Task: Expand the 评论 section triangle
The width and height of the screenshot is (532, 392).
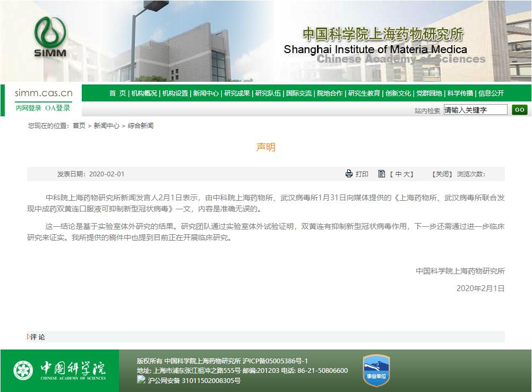Action: pyautogui.click(x=29, y=337)
